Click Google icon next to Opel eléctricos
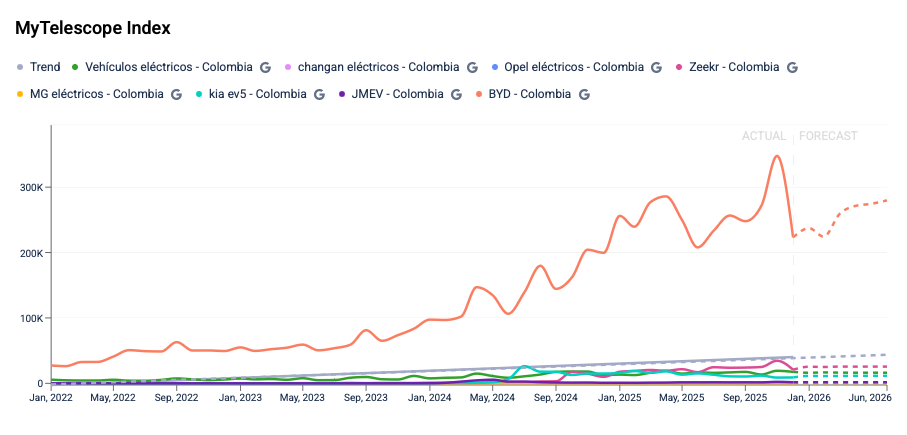907x435 pixels. coord(657,67)
